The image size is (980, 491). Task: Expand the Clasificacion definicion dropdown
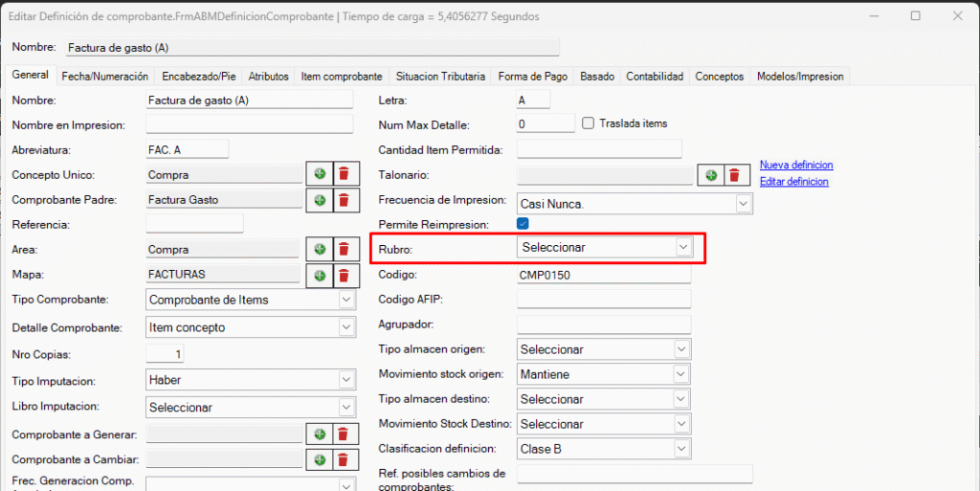[x=680, y=449]
